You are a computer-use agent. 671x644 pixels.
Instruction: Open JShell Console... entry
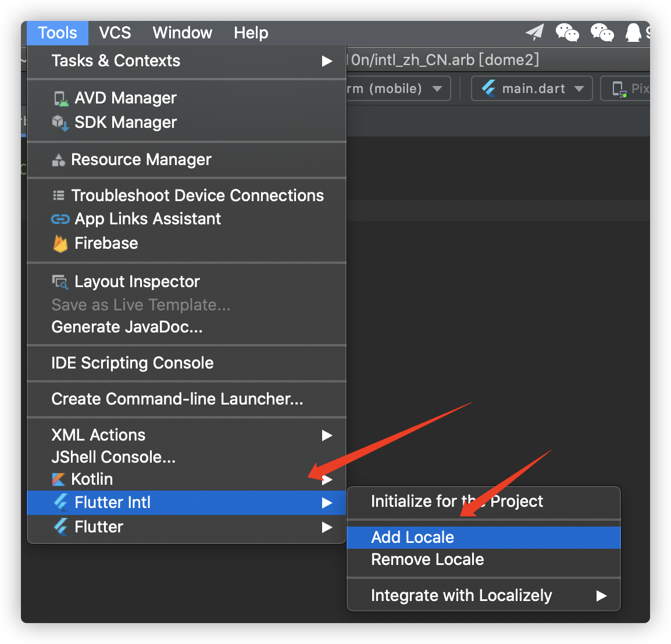187,457
